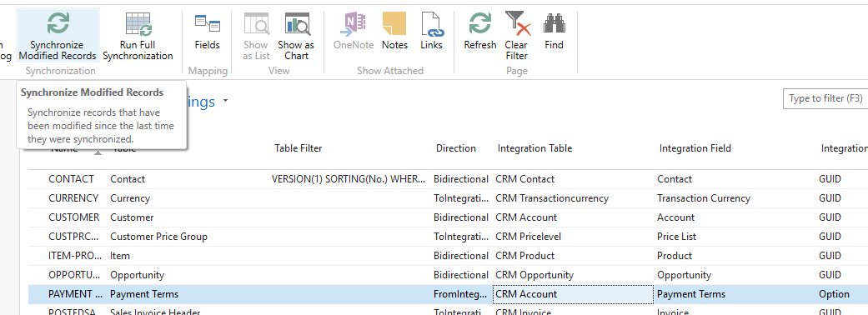Click Synchronize Modified Records icon

[x=58, y=23]
